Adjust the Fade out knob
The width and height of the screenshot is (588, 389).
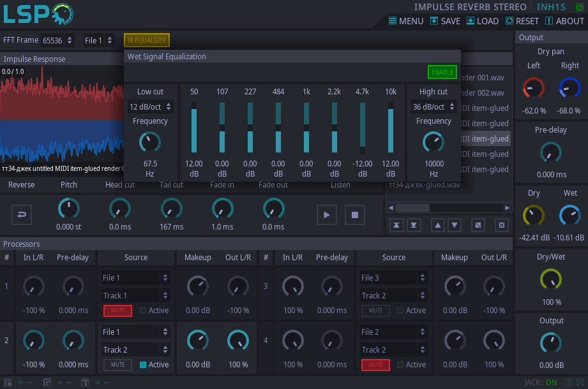pos(273,209)
